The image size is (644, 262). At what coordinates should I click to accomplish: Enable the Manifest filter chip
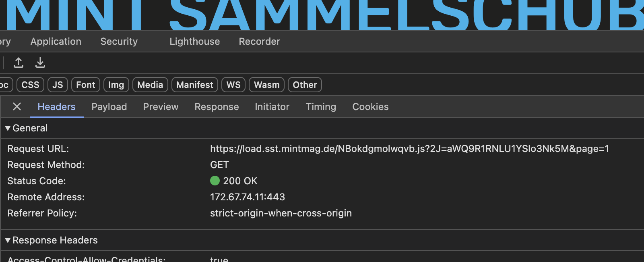[x=195, y=85]
